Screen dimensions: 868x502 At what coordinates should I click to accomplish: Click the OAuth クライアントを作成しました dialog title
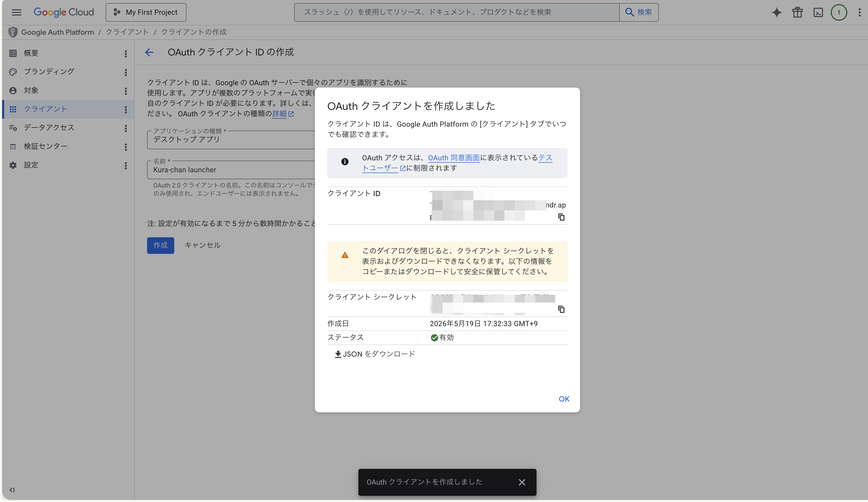[411, 106]
